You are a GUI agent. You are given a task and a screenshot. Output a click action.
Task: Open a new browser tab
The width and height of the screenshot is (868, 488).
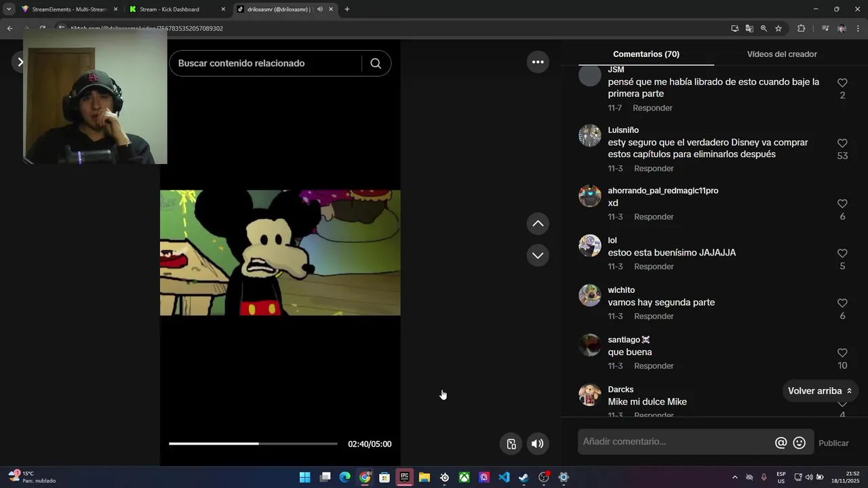click(x=347, y=9)
